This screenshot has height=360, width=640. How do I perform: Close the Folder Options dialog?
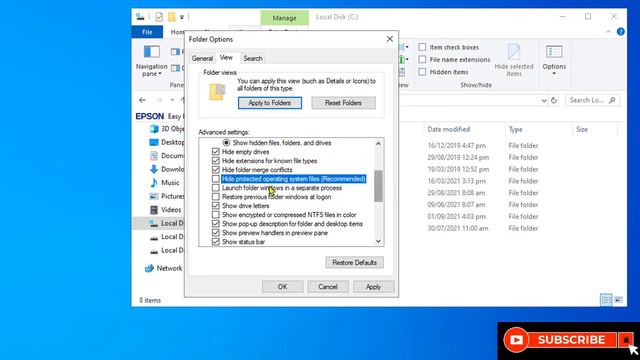390,39
